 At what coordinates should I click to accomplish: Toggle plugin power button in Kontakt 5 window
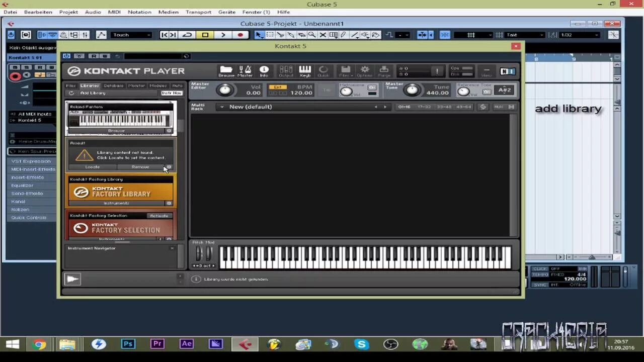coord(67,56)
